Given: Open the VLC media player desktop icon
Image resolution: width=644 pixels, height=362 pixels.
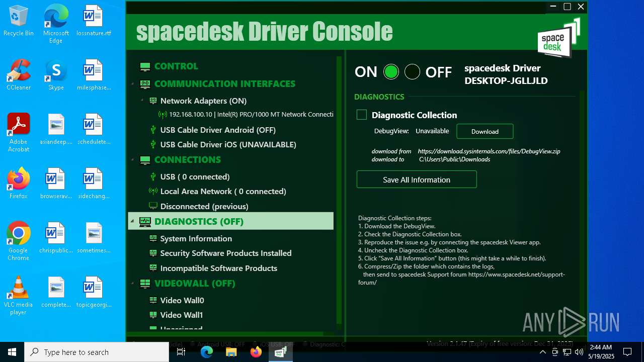Looking at the screenshot, I should click(x=19, y=296).
